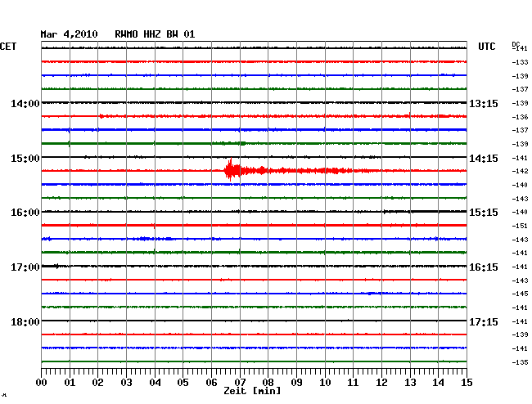Click the CET timezone label
The height and width of the screenshot is (404, 532).
(8, 47)
